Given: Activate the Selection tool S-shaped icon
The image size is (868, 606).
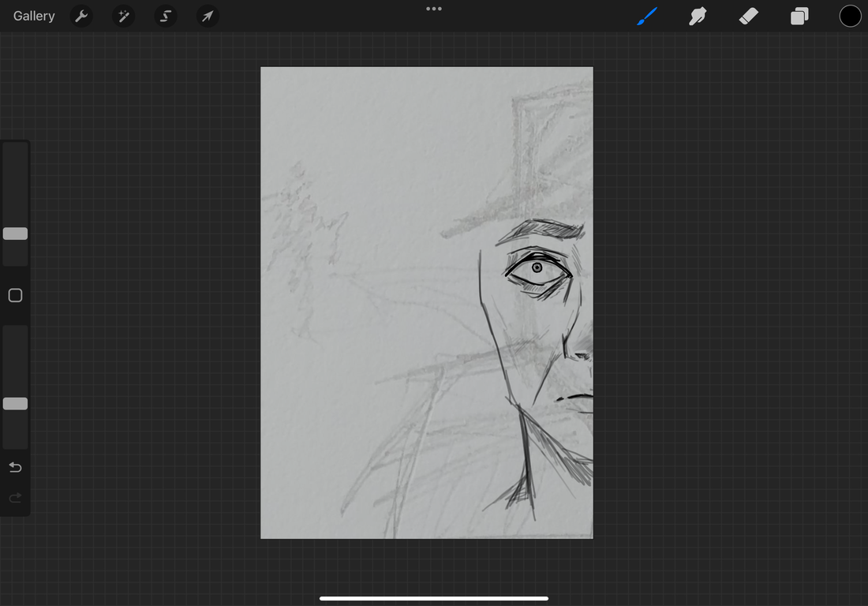Looking at the screenshot, I should tap(165, 16).
